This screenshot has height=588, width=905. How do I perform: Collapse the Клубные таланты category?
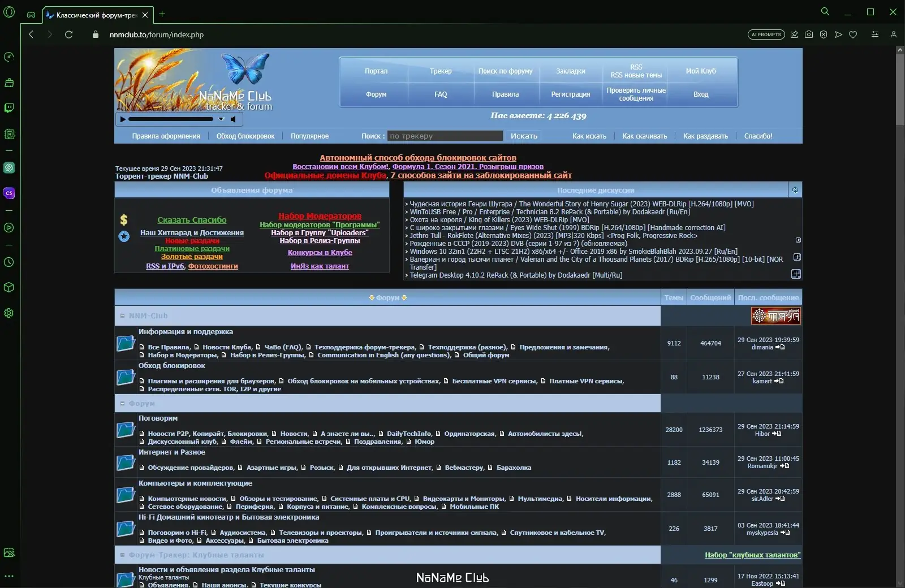[122, 555]
